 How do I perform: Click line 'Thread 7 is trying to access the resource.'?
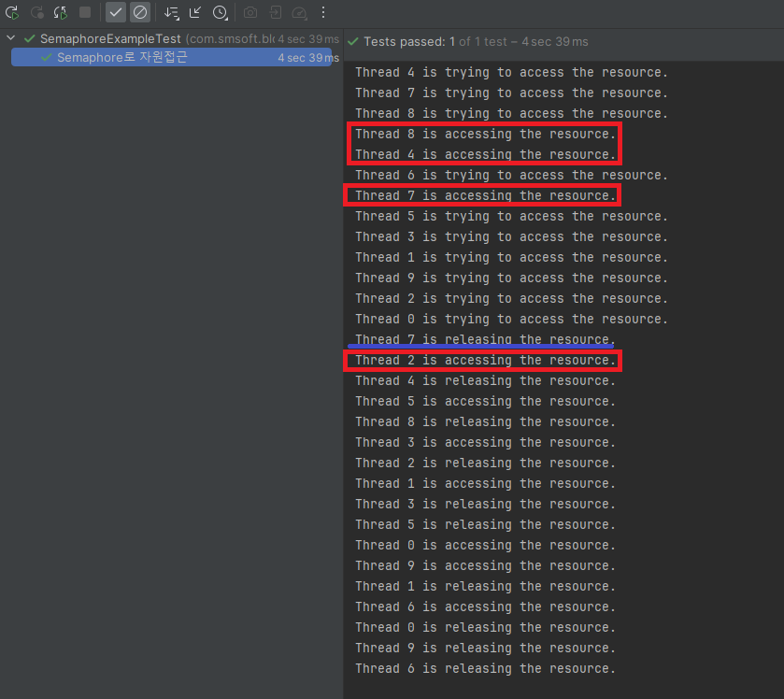[x=511, y=93]
